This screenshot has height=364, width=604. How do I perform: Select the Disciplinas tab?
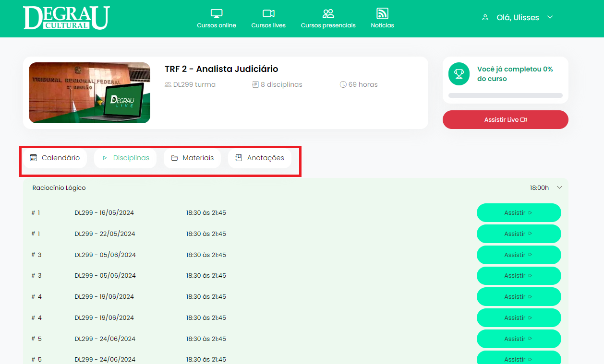(x=125, y=158)
